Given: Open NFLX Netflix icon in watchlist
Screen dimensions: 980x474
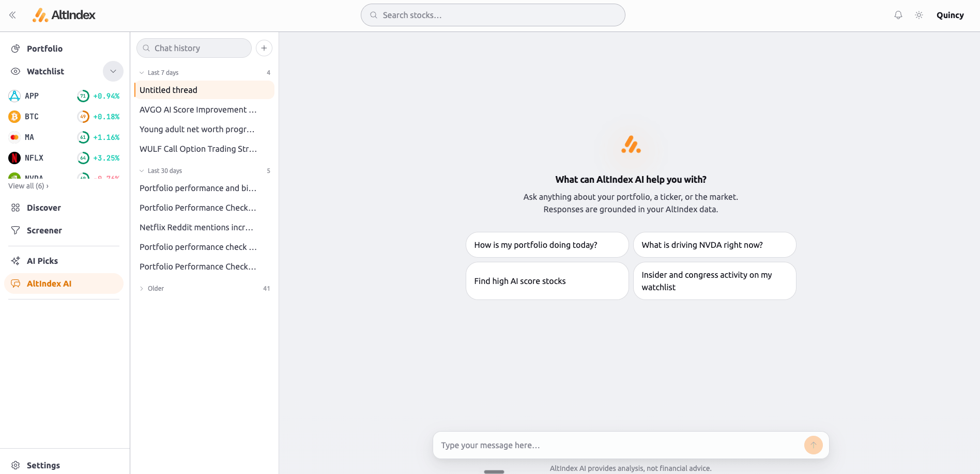Looking at the screenshot, I should (x=14, y=158).
